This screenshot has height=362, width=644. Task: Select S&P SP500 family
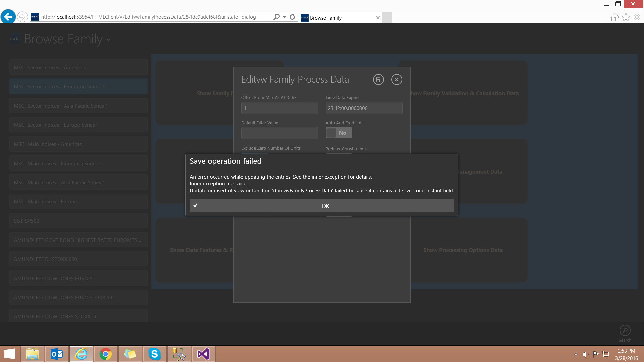tap(78, 221)
